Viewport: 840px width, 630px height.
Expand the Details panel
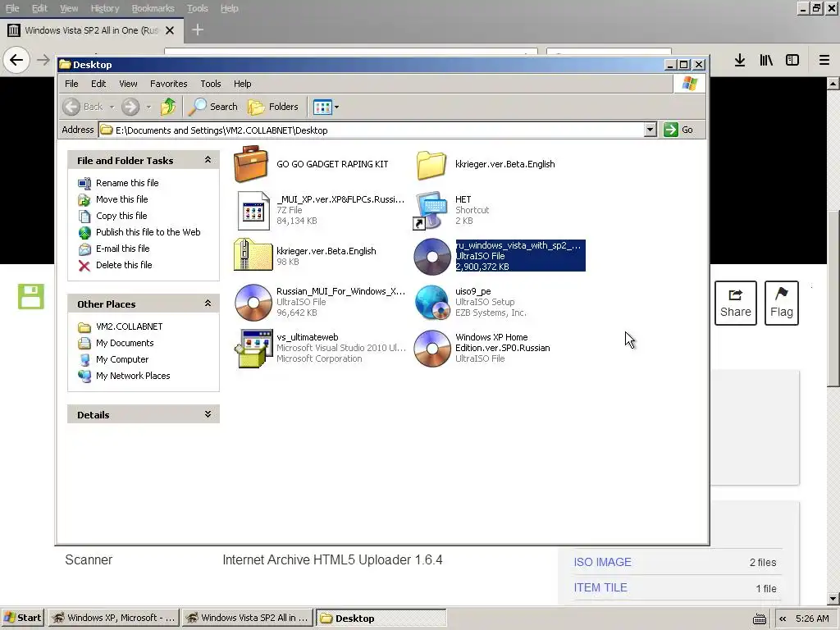click(208, 414)
